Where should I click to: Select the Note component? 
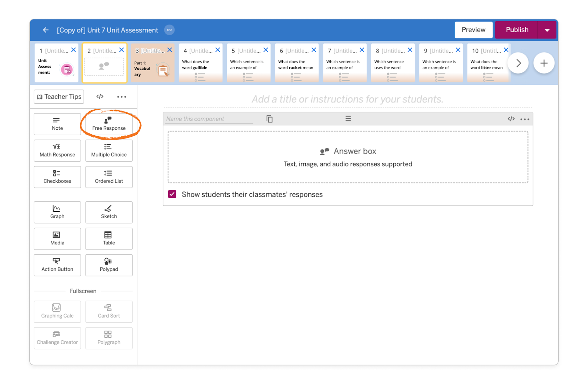(x=57, y=124)
